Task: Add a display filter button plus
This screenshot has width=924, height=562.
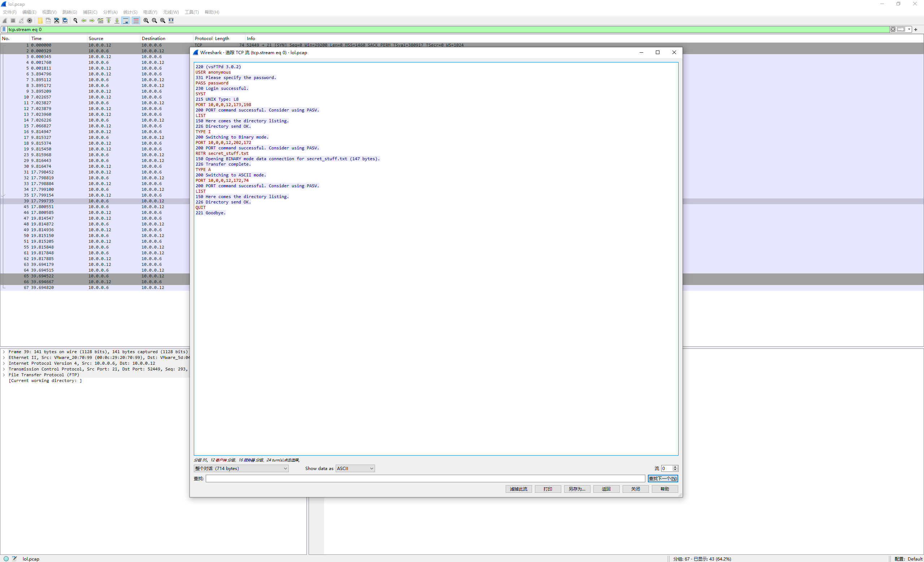Action: [x=915, y=29]
